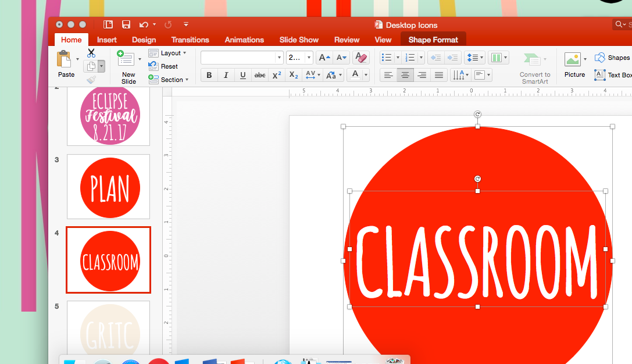Expand the Section menu
This screenshot has width=632, height=364.
point(169,80)
